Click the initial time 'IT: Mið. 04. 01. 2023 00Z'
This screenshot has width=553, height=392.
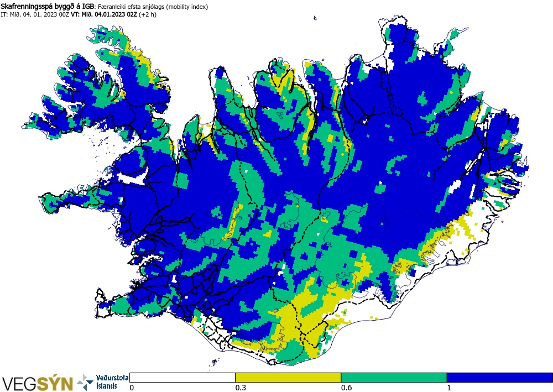click(35, 14)
